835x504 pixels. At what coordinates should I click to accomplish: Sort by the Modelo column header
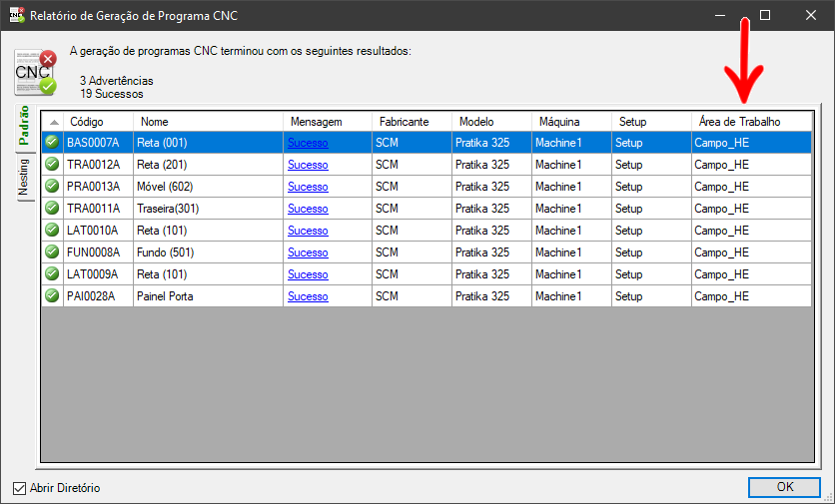click(x=491, y=122)
